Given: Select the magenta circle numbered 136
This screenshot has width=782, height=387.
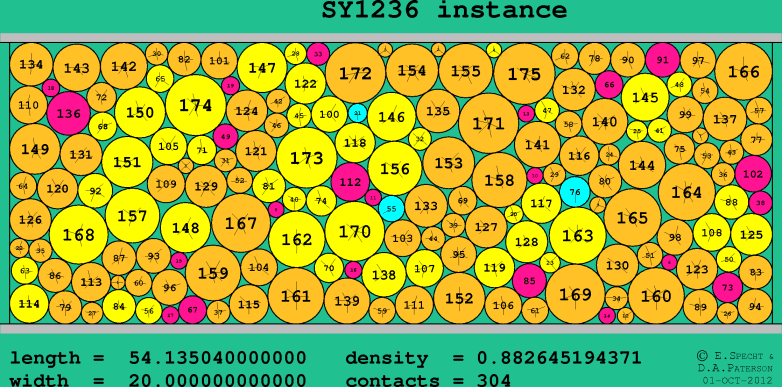Looking at the screenshot, I should pyautogui.click(x=69, y=113).
